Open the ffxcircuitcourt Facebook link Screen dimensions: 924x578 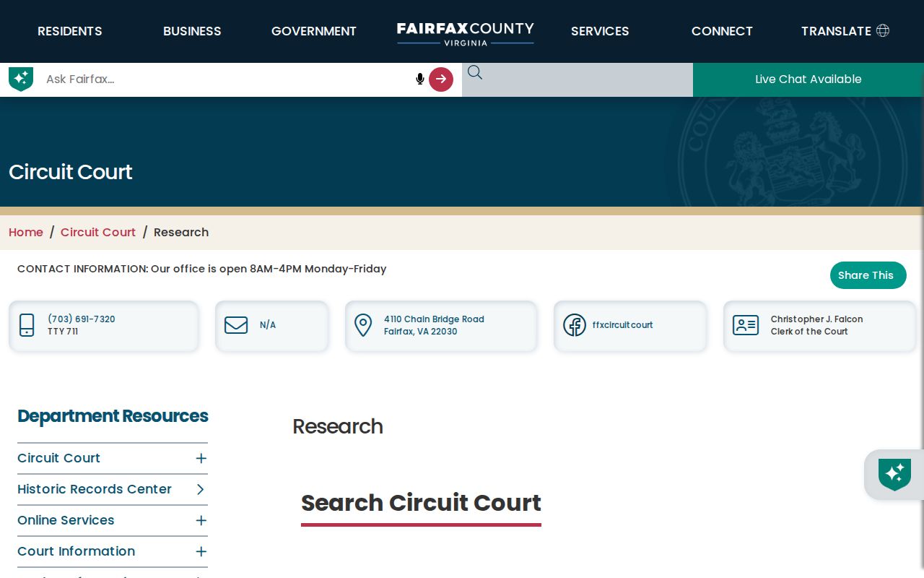pyautogui.click(x=622, y=325)
